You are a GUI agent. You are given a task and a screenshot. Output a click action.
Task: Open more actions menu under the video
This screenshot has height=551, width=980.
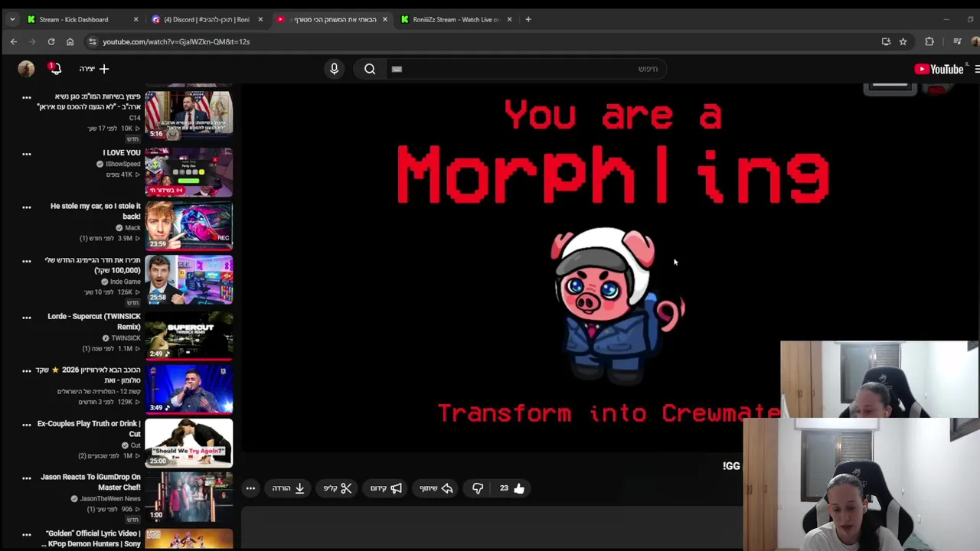[250, 488]
